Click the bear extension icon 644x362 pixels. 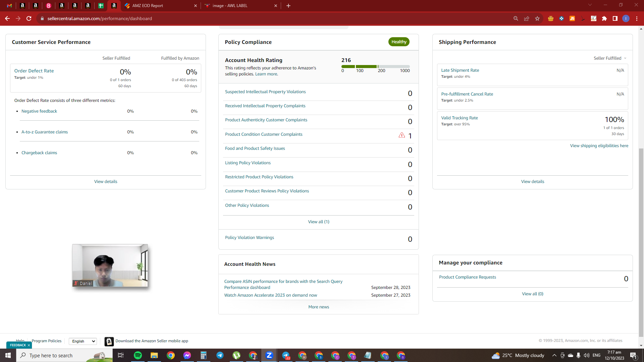[551, 18]
